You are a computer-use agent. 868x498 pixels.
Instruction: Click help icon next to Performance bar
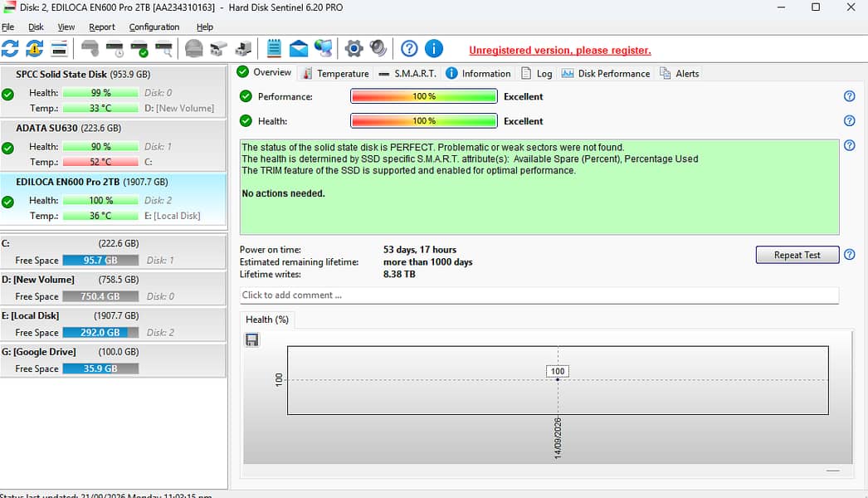tap(849, 96)
